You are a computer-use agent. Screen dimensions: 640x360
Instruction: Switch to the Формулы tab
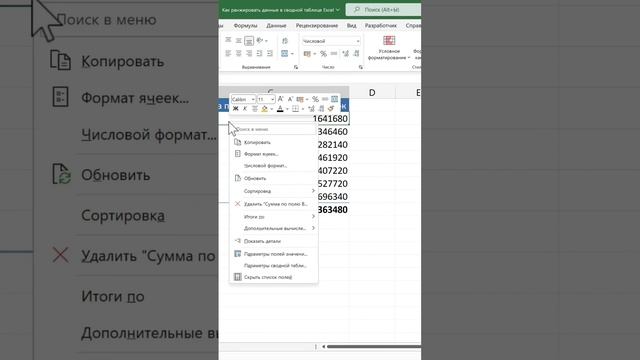click(245, 26)
